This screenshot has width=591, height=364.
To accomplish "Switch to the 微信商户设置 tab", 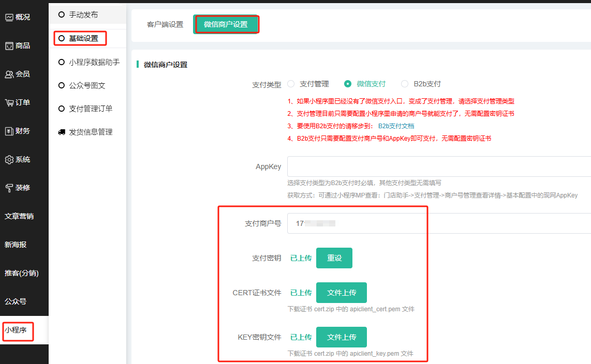I will (226, 24).
